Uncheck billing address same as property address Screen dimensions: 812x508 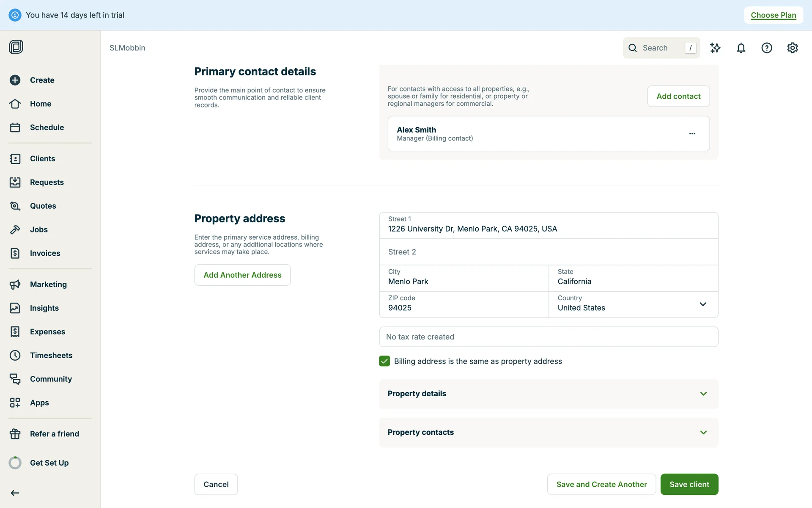pos(384,361)
